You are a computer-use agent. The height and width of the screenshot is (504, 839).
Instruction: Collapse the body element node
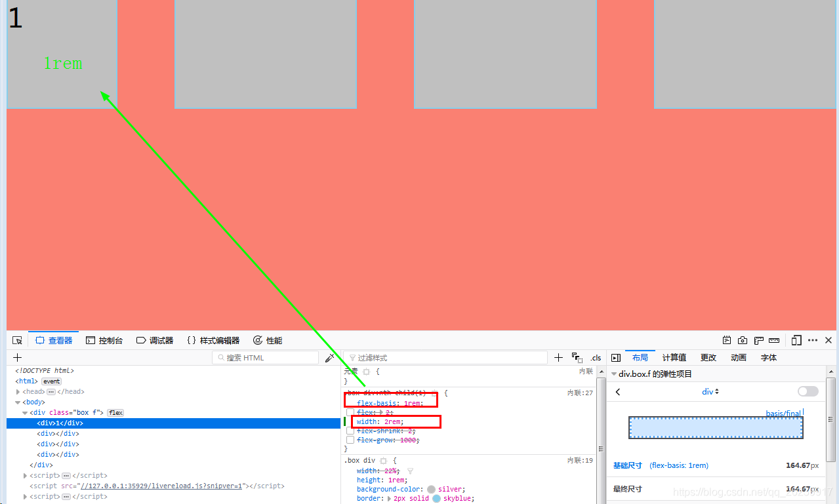pos(18,402)
